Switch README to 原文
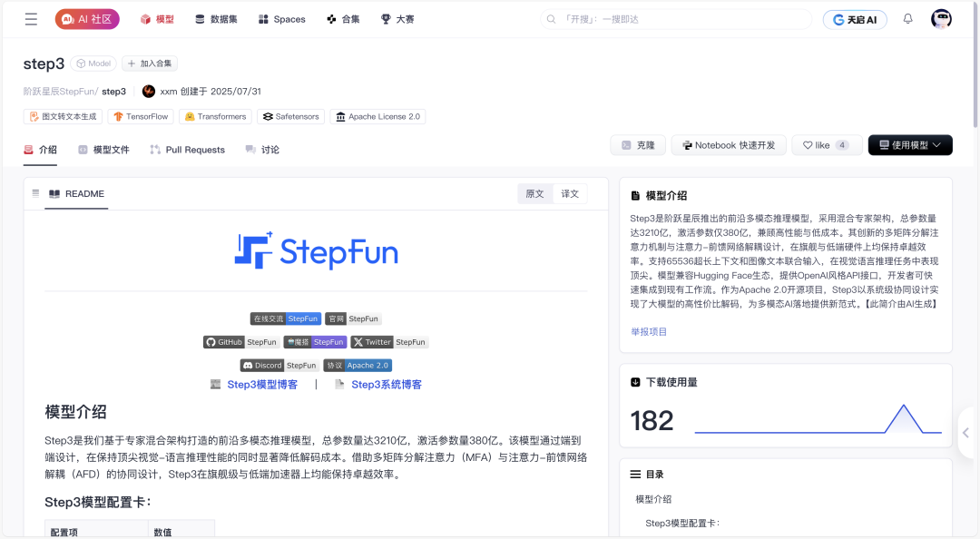 click(535, 194)
